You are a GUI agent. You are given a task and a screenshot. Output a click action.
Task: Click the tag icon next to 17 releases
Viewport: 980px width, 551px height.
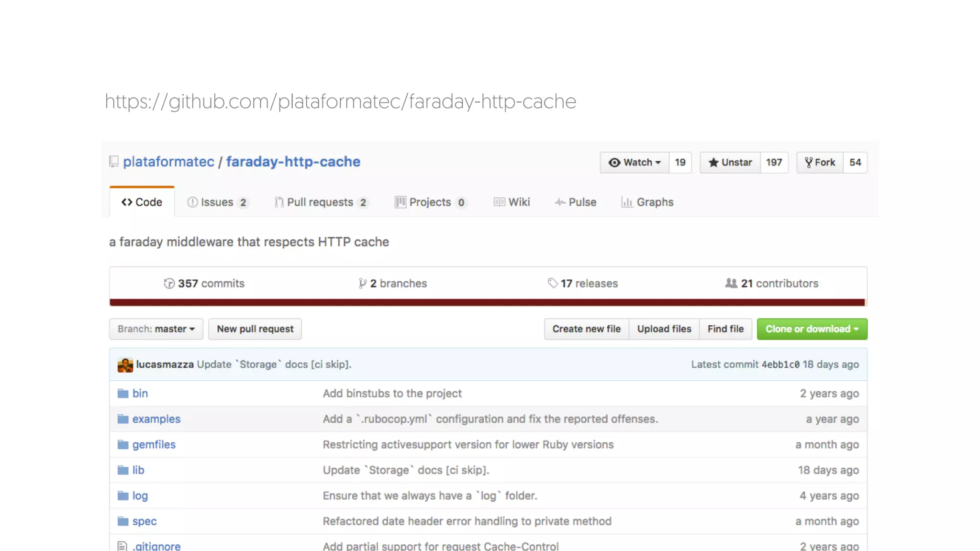point(553,284)
